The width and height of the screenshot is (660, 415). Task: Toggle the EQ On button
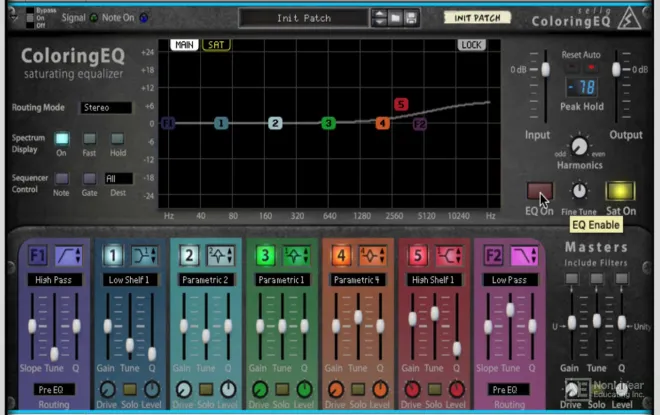pos(539,191)
